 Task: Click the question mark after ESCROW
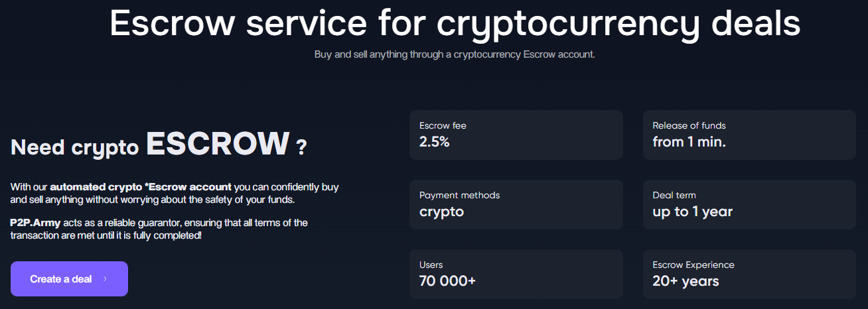[x=302, y=147]
